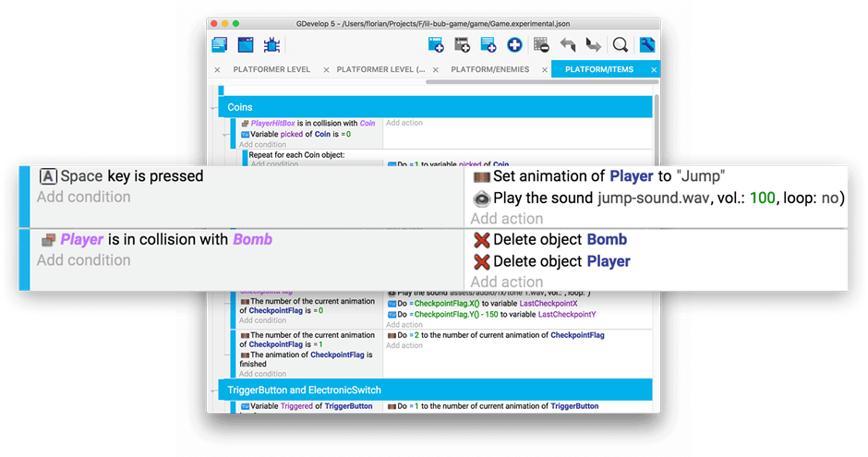Click Add condition under Space key pressed
Viewport: 868px width, 457px height.
83,197
